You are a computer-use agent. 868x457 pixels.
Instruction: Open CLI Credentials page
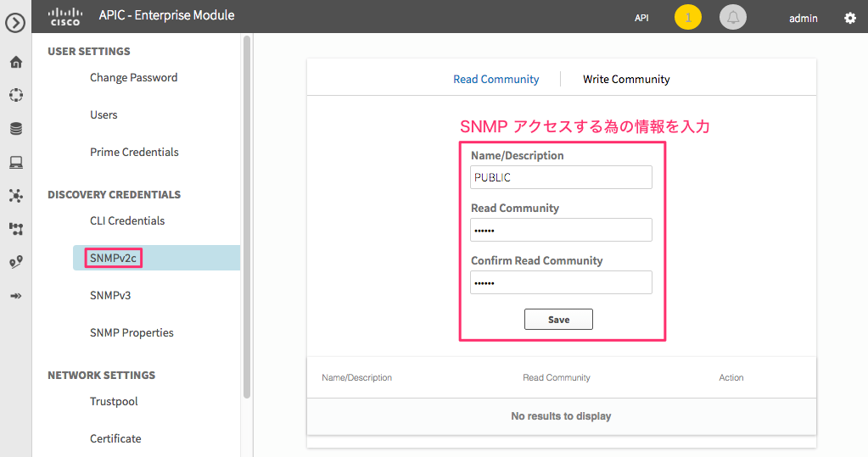click(x=127, y=220)
